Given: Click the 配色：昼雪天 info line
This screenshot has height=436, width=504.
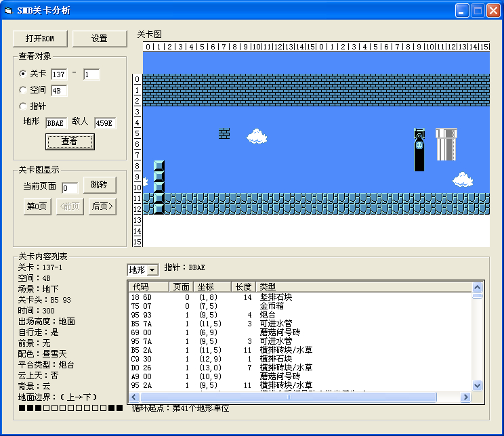Looking at the screenshot, I should 43,354.
